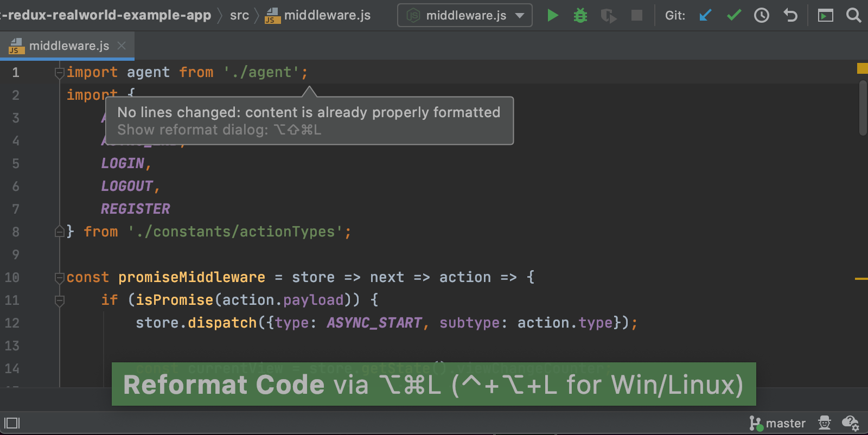Click the yellow warning indicator above the scrollbar
The image size is (868, 435).
tap(862, 68)
